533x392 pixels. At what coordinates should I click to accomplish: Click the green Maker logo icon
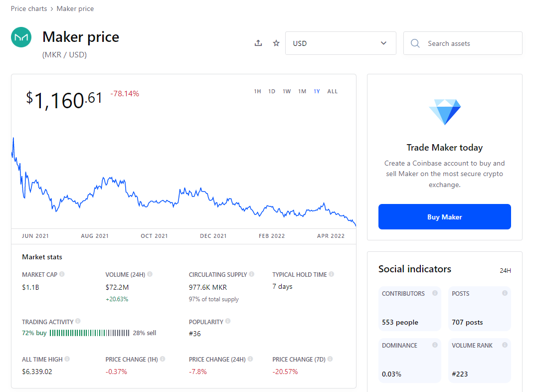click(x=21, y=37)
